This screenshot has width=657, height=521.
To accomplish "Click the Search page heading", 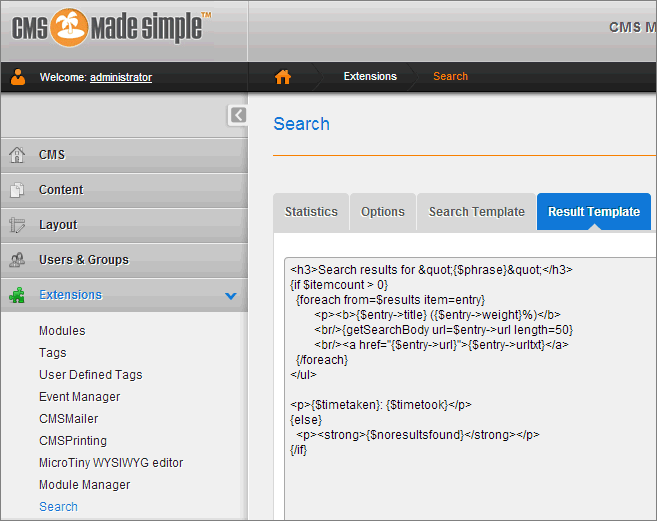I will (302, 124).
